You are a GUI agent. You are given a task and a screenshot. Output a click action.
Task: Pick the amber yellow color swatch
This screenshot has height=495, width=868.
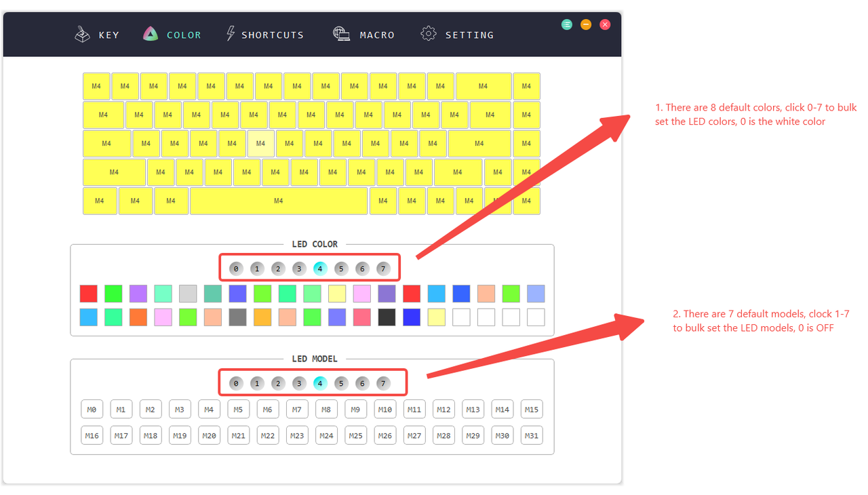[x=262, y=317]
